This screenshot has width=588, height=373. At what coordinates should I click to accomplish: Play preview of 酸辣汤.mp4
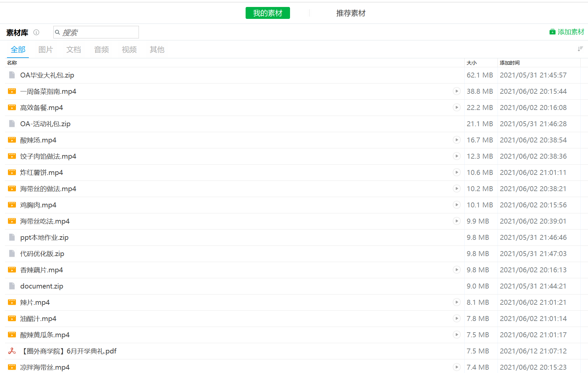pos(456,140)
